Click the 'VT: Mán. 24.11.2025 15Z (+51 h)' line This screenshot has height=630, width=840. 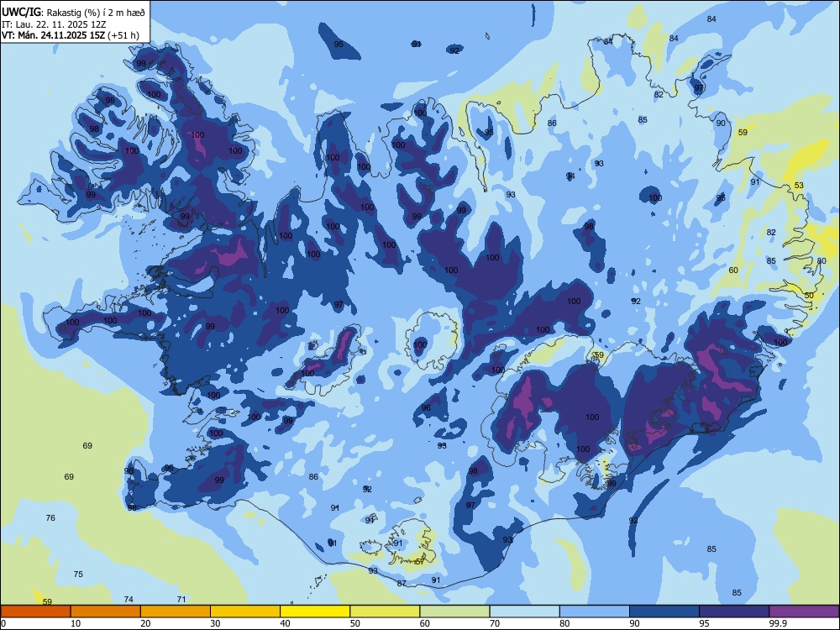(71, 35)
